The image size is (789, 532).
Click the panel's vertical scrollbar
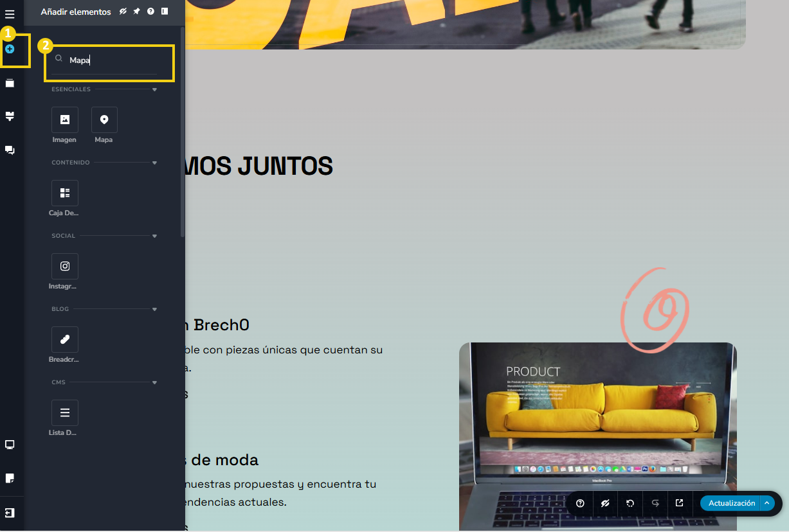coord(183,129)
